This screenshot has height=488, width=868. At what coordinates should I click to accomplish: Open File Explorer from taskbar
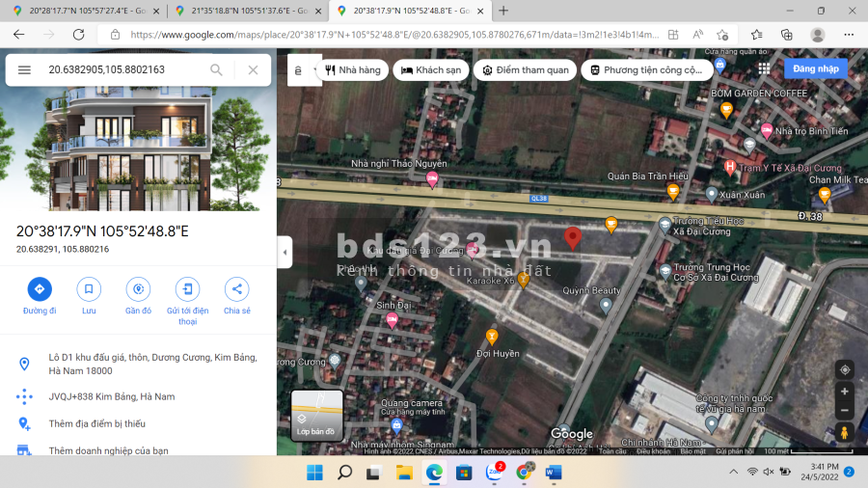pos(404,473)
